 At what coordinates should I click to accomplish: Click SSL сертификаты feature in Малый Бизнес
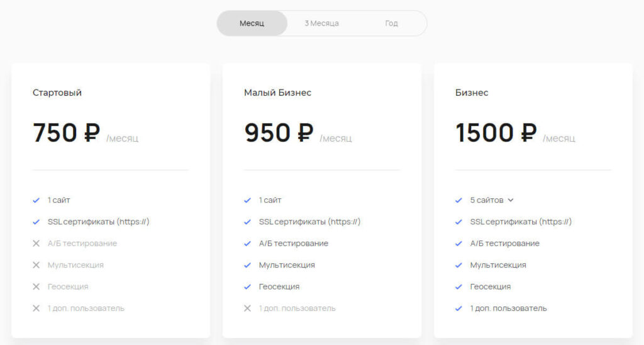tap(309, 222)
